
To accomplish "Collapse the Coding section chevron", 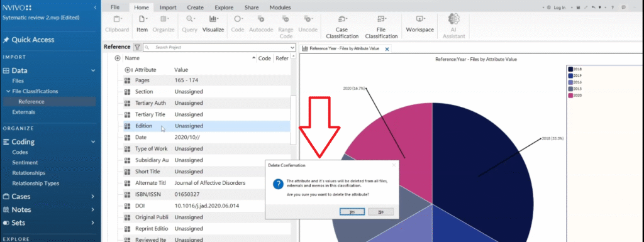I will 93,142.
